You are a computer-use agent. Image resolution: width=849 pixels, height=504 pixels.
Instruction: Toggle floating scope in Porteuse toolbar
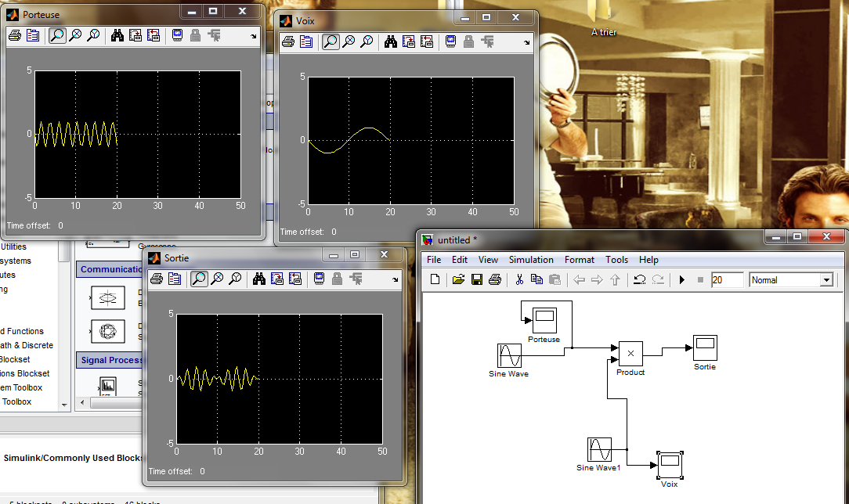178,35
